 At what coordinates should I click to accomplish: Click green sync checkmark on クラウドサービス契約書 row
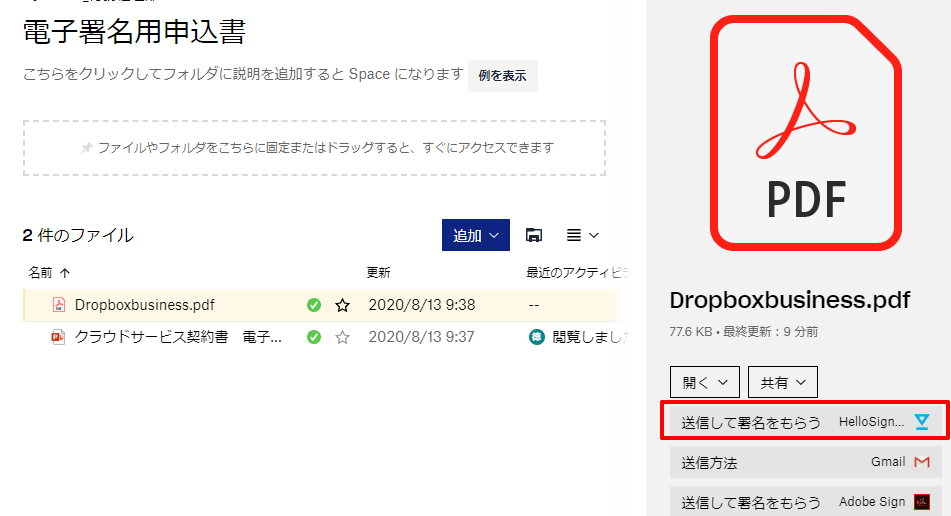(314, 337)
